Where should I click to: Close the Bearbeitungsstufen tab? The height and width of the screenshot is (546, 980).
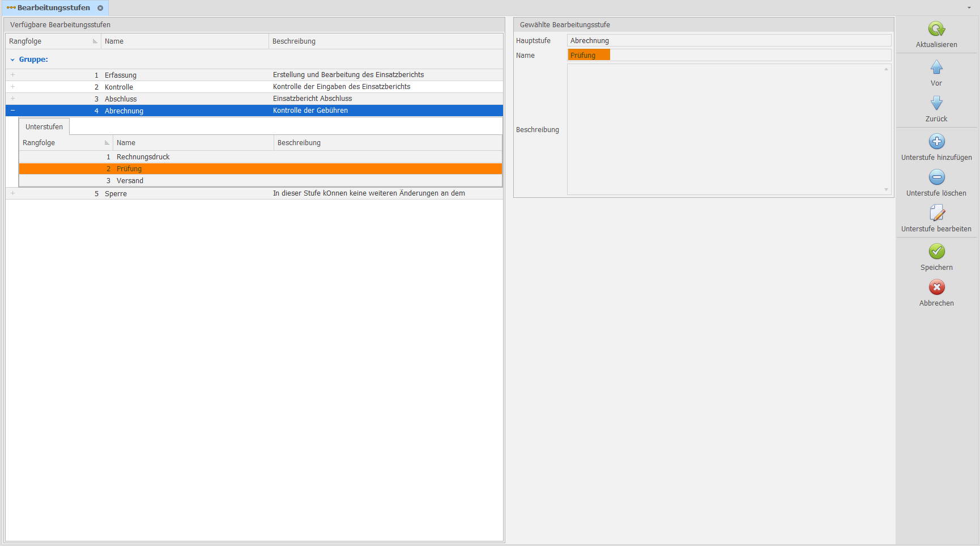(100, 8)
